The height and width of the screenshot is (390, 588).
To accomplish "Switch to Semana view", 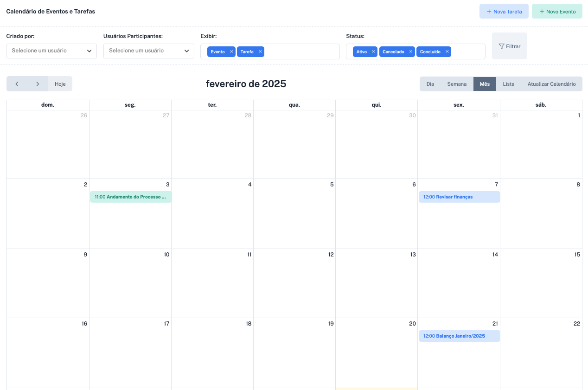I will pyautogui.click(x=457, y=84).
